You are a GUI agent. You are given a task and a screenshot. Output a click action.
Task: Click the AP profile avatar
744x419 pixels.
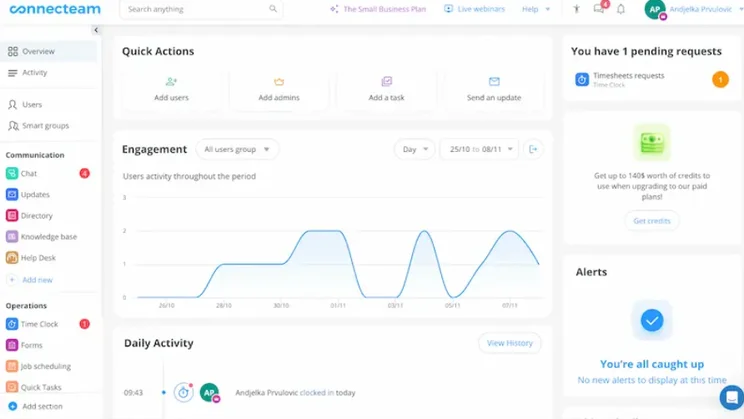655,9
